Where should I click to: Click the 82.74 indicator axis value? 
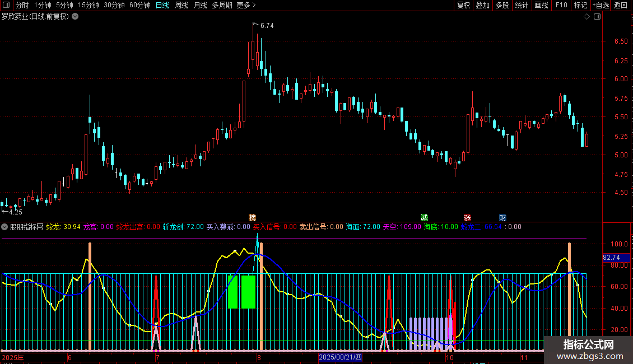[612, 257]
